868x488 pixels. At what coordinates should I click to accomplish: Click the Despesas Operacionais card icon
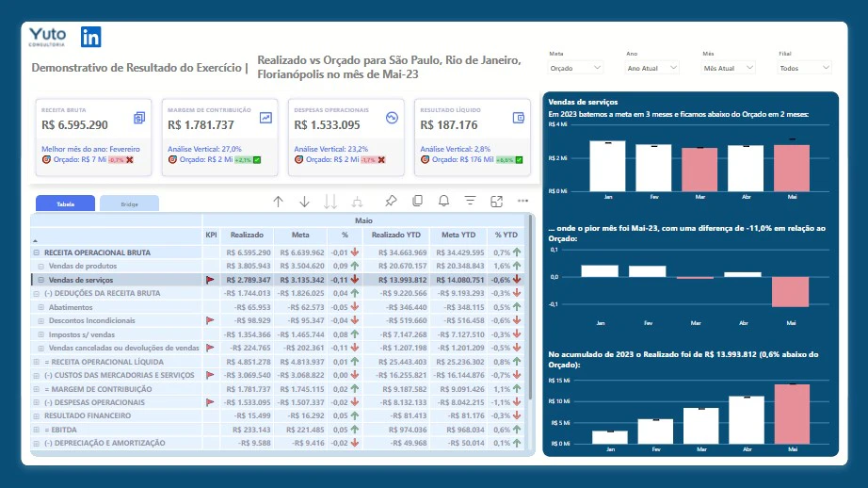[x=392, y=118]
